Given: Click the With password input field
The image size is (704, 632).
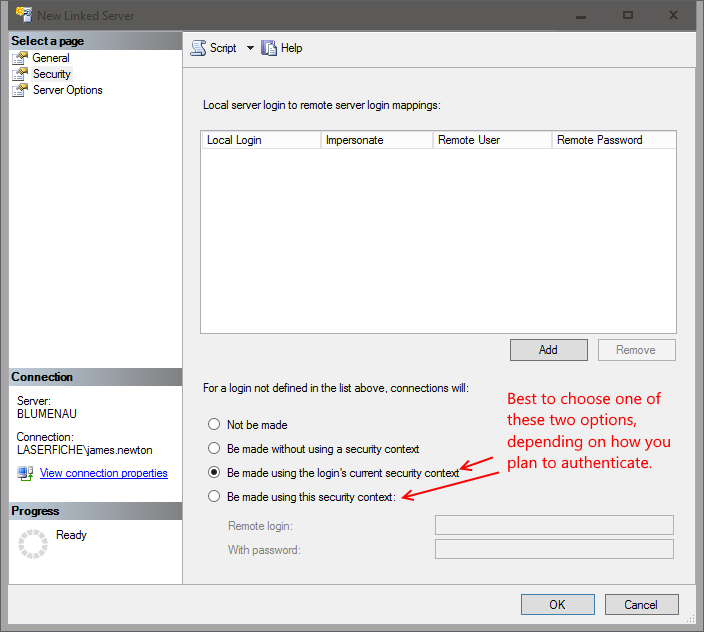Looking at the screenshot, I should tap(554, 549).
